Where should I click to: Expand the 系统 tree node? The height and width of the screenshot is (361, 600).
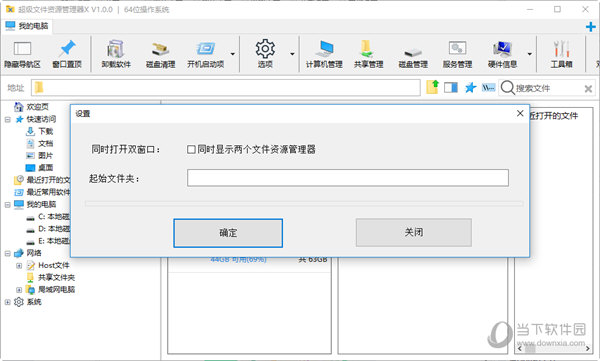click(8, 302)
